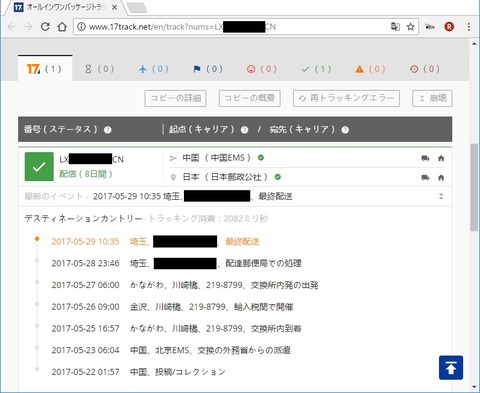Click the green verified badge next to 中国EMS
This screenshot has height=393, width=480.
click(261, 158)
